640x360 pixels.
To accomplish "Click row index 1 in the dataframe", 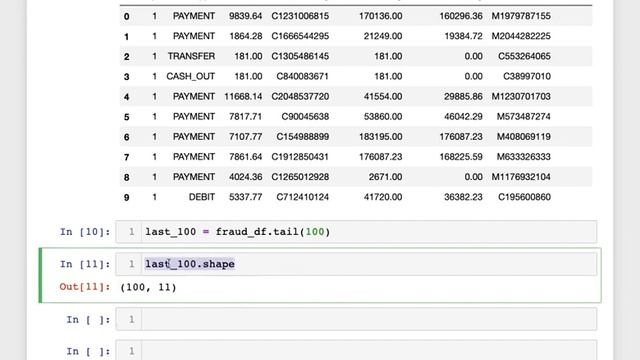I will (x=127, y=37).
